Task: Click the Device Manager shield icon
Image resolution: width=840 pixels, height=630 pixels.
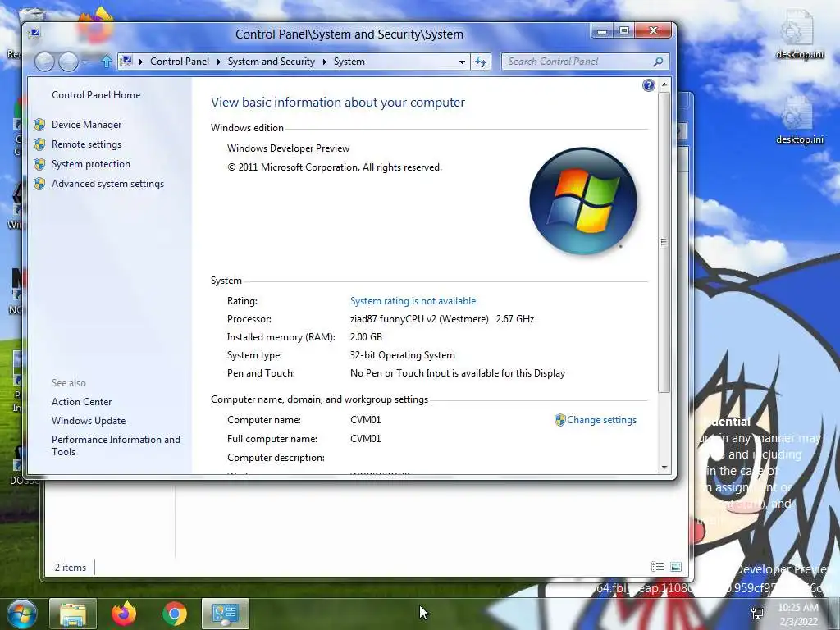Action: click(x=39, y=125)
